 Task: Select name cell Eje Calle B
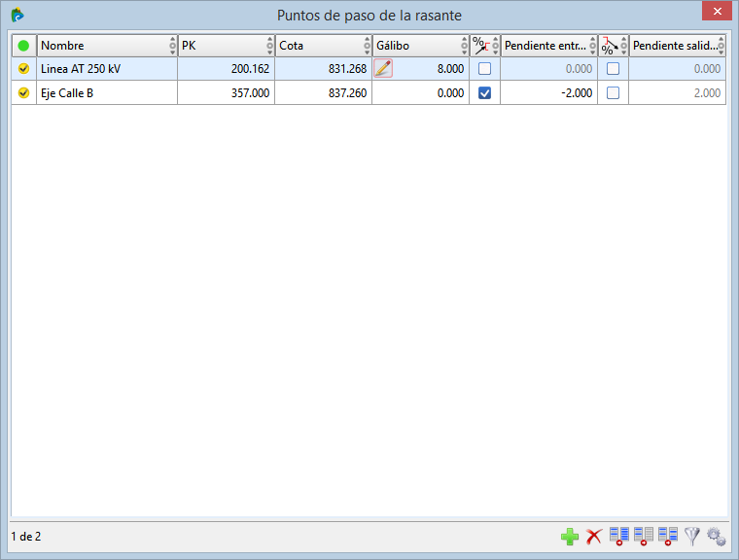pos(107,93)
